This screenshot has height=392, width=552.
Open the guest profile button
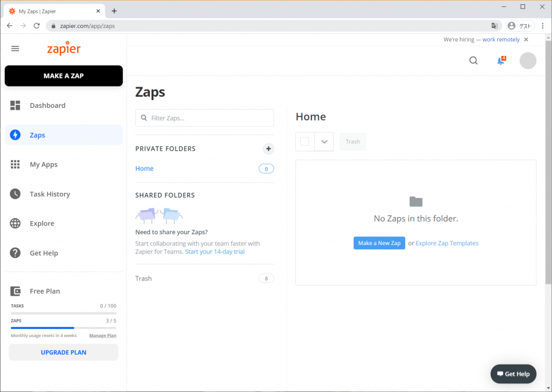(520, 26)
